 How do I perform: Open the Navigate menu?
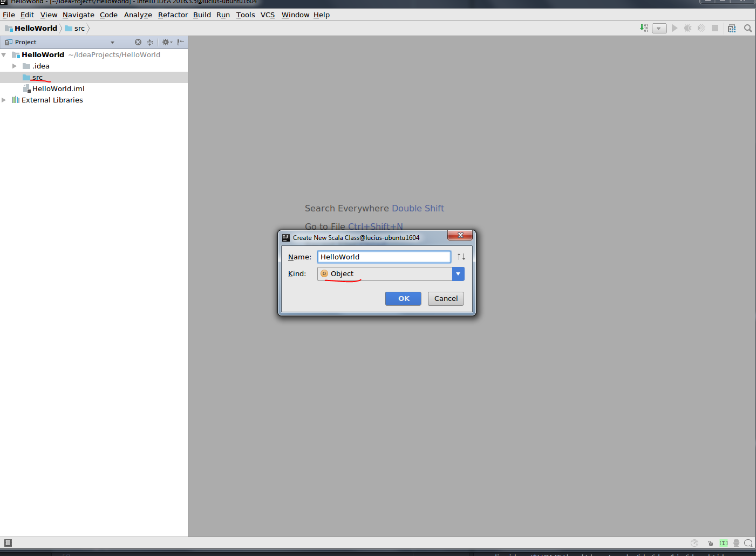(x=78, y=15)
